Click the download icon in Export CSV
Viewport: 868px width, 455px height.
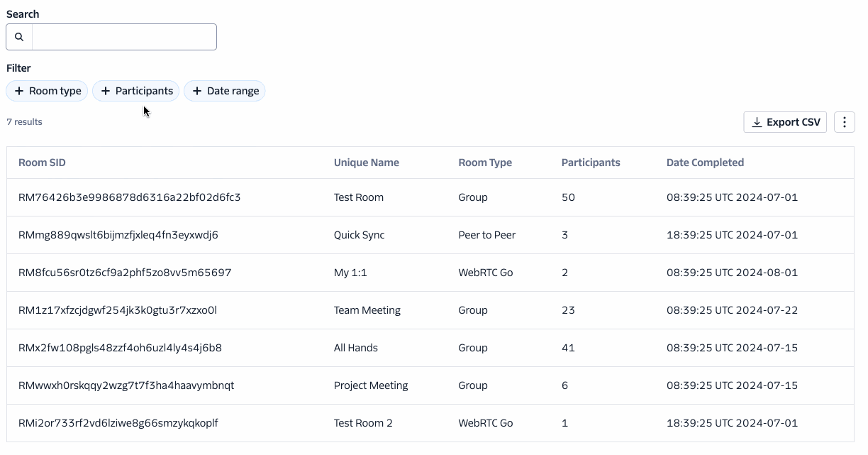tap(757, 122)
